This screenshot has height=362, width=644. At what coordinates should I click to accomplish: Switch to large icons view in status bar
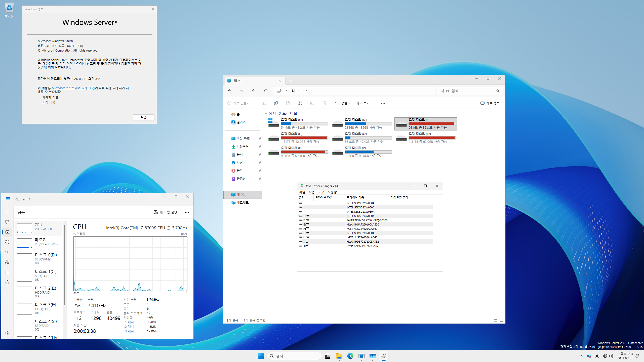(x=501, y=320)
